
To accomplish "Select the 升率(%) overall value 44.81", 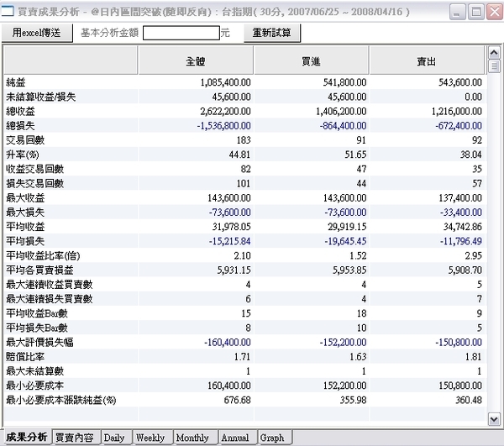I will (239, 155).
